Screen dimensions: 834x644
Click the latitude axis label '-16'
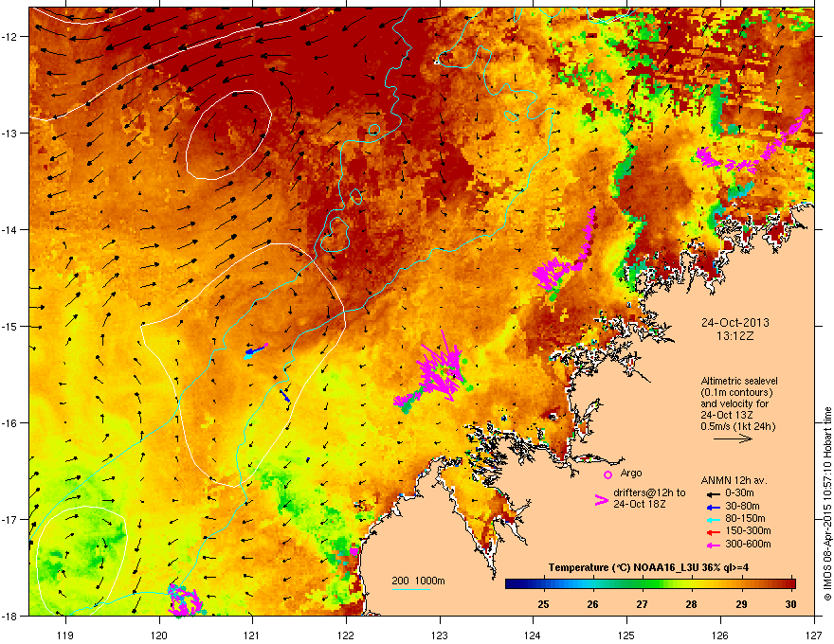point(10,423)
